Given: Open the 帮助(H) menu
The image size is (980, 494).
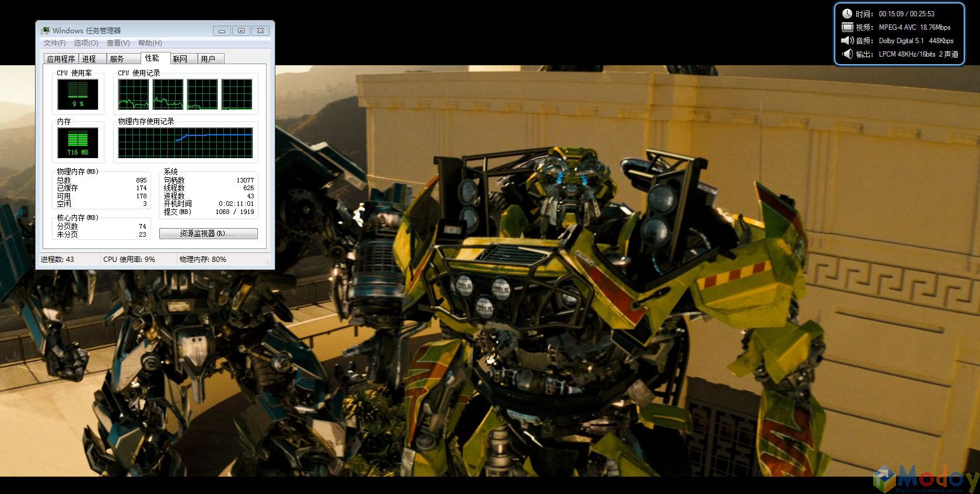Looking at the screenshot, I should click(150, 43).
